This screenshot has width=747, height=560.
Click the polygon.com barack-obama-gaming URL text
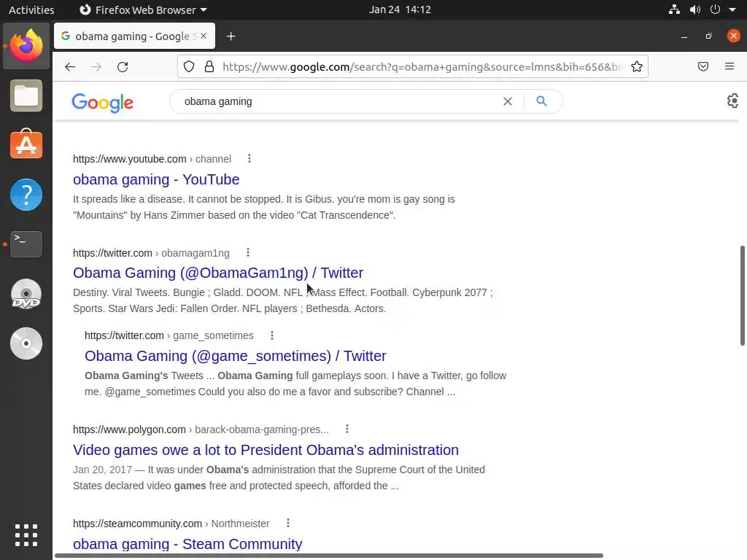pos(201,429)
